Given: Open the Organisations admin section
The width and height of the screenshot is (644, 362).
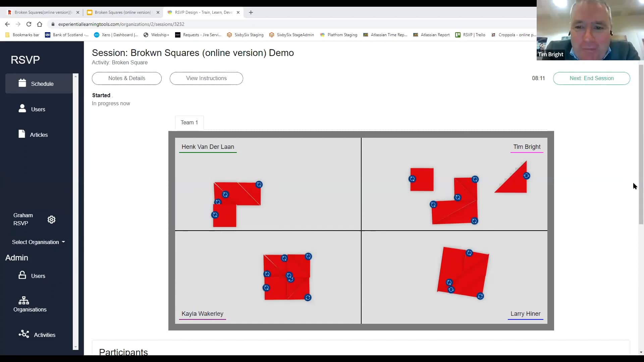Looking at the screenshot, I should coord(30,304).
